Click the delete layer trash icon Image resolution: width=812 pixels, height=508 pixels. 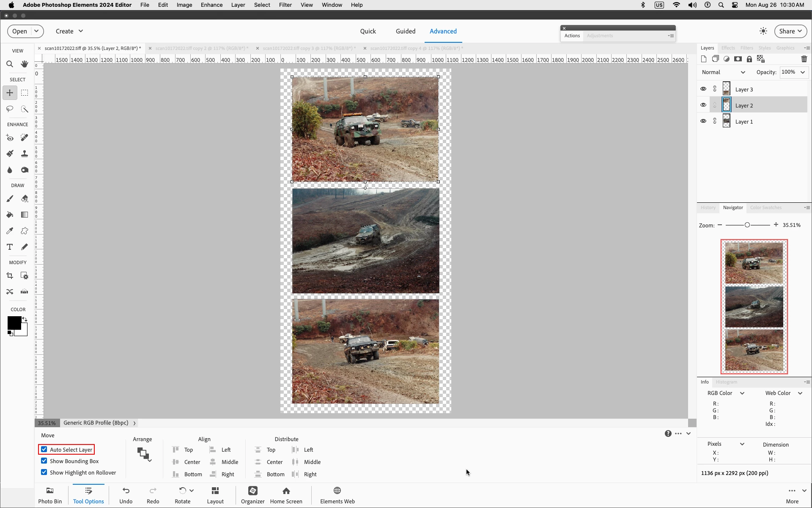[x=804, y=59]
